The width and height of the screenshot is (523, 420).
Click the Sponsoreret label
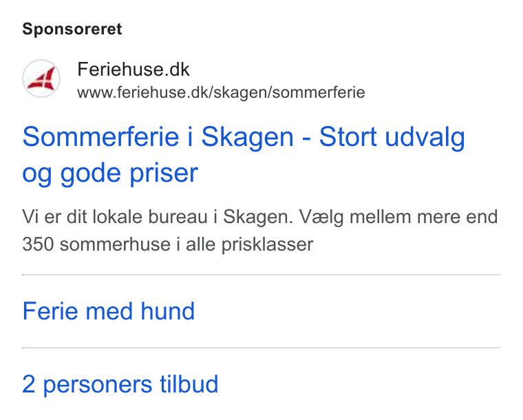pos(72,29)
